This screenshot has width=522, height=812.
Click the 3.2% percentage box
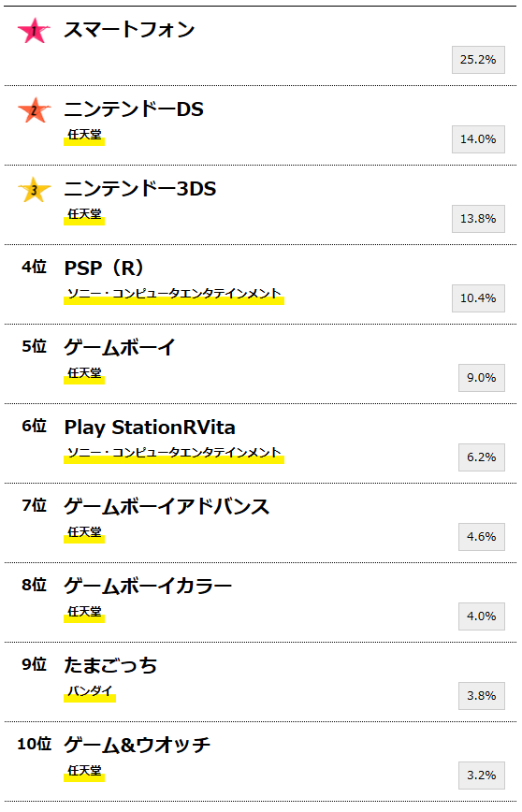coord(481,776)
